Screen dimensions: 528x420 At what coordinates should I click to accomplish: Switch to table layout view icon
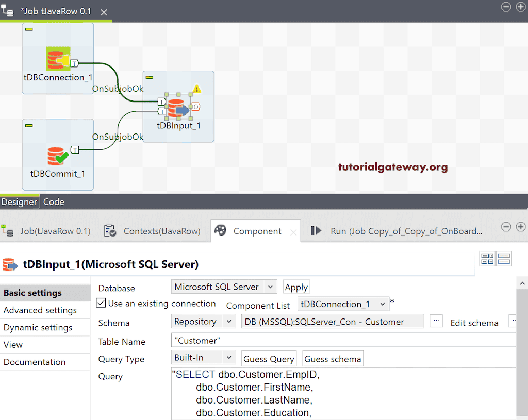tap(487, 259)
